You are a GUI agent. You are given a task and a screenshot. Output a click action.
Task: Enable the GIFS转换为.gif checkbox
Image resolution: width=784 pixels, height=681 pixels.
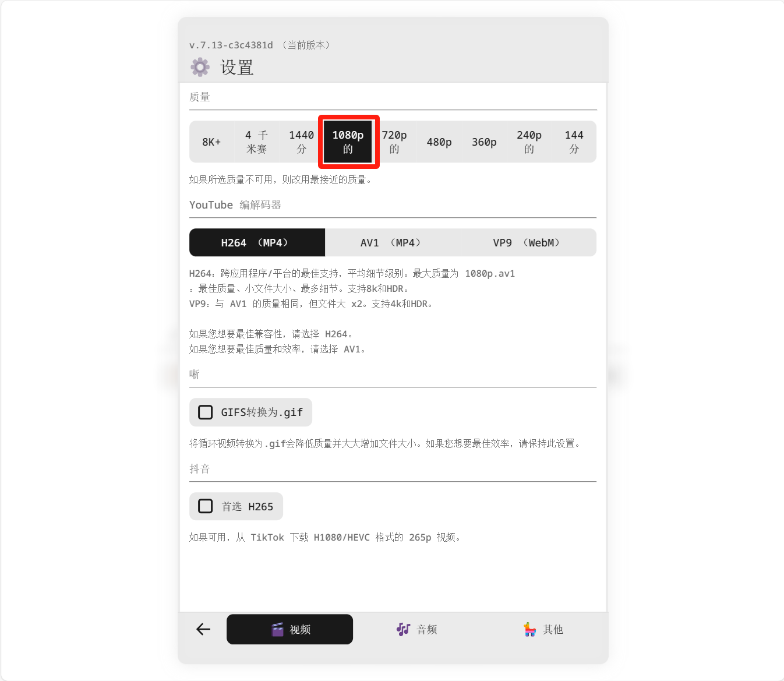pos(206,412)
